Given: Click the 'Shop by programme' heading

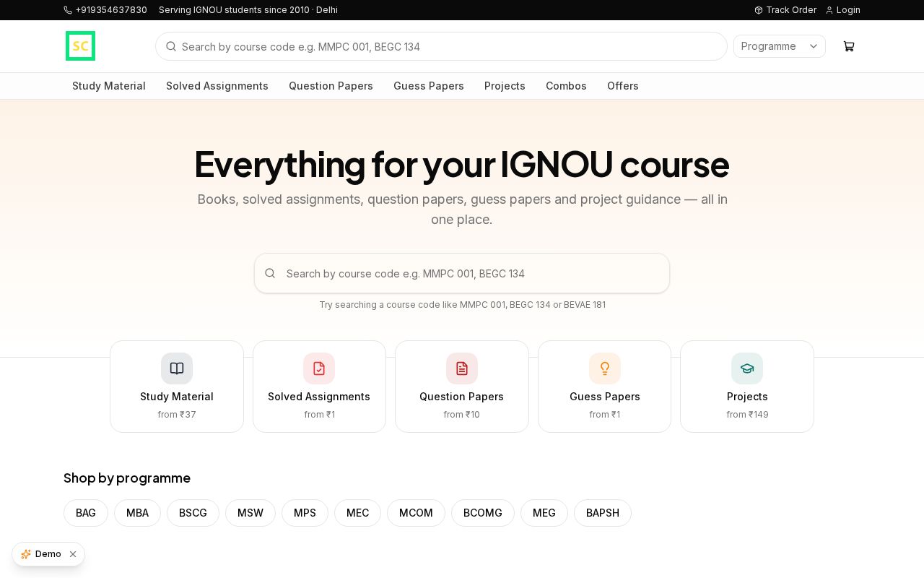Looking at the screenshot, I should coord(127,478).
